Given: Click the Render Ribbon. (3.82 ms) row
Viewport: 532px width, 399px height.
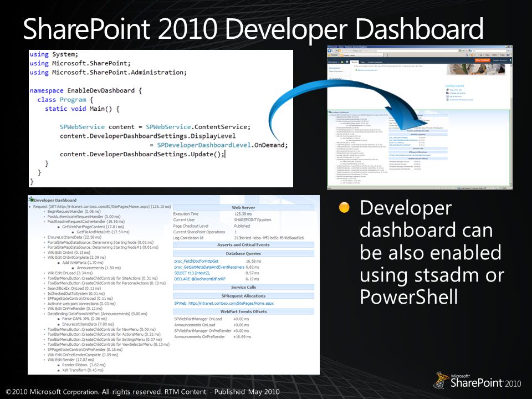Looking at the screenshot, I should (x=84, y=365).
